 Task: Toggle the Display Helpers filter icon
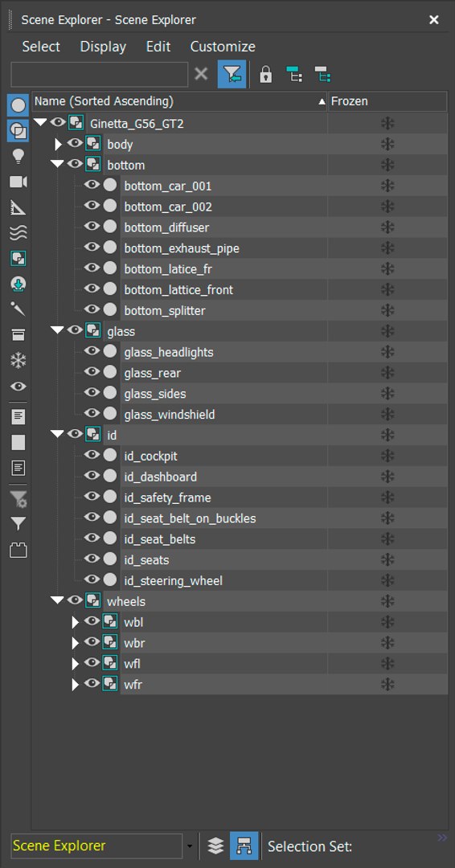[x=18, y=208]
